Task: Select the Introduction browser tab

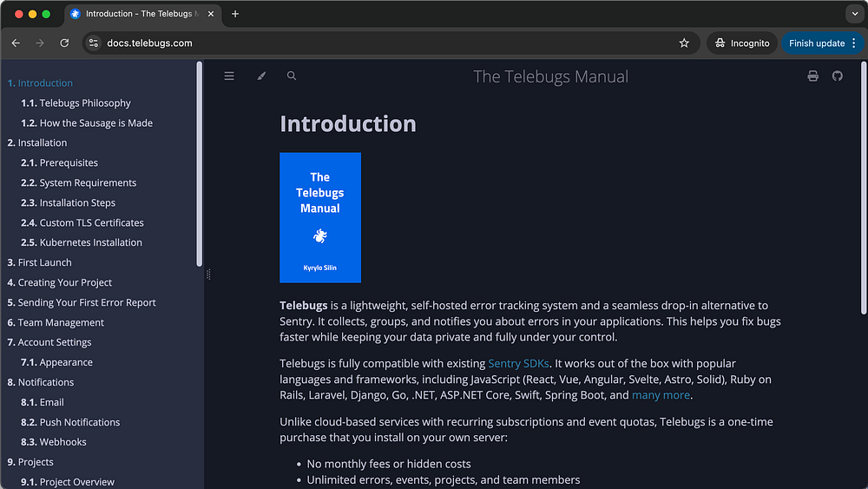Action: (x=143, y=14)
